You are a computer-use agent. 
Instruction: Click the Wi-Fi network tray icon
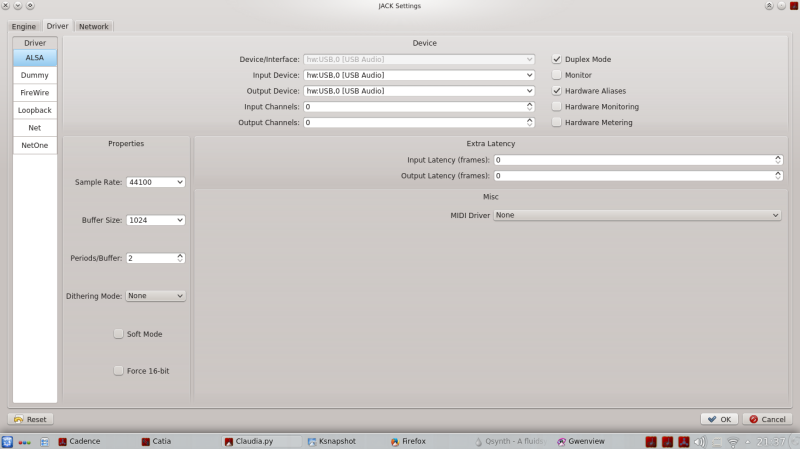pos(733,442)
